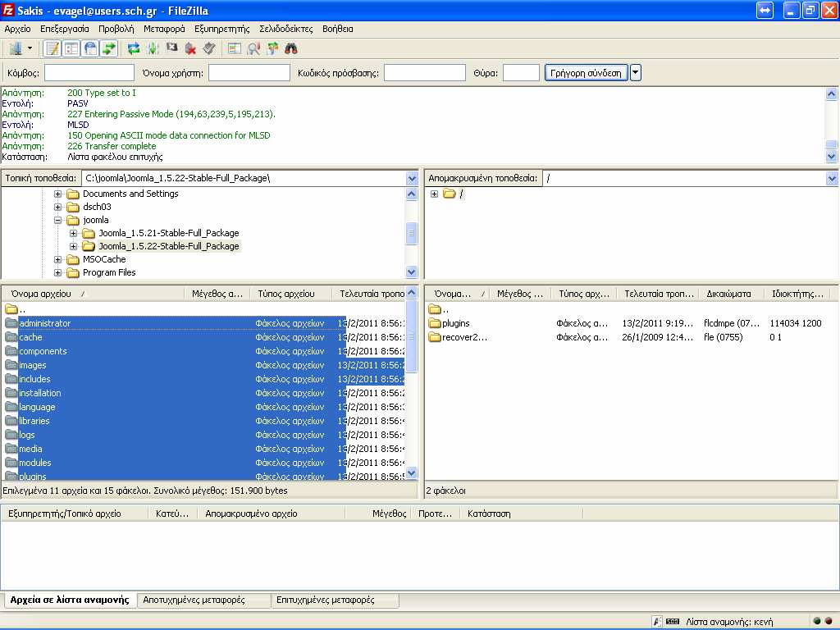Open the remote path Απομακρυσμένη τοποθεσία dropdown
Image resolution: width=840 pixels, height=630 pixels.
[x=832, y=178]
